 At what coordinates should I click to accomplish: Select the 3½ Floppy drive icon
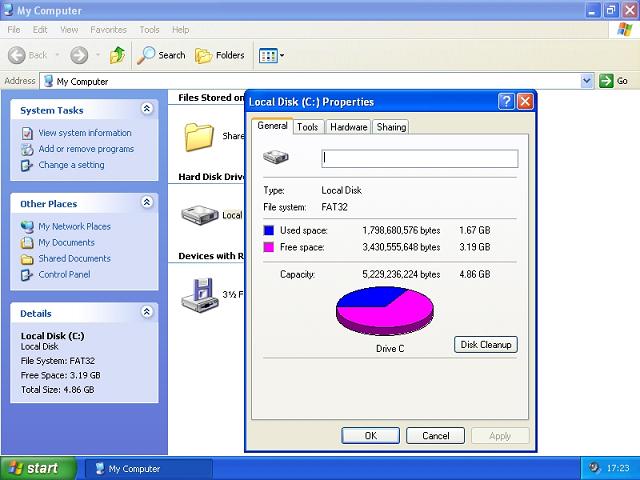[x=198, y=295]
